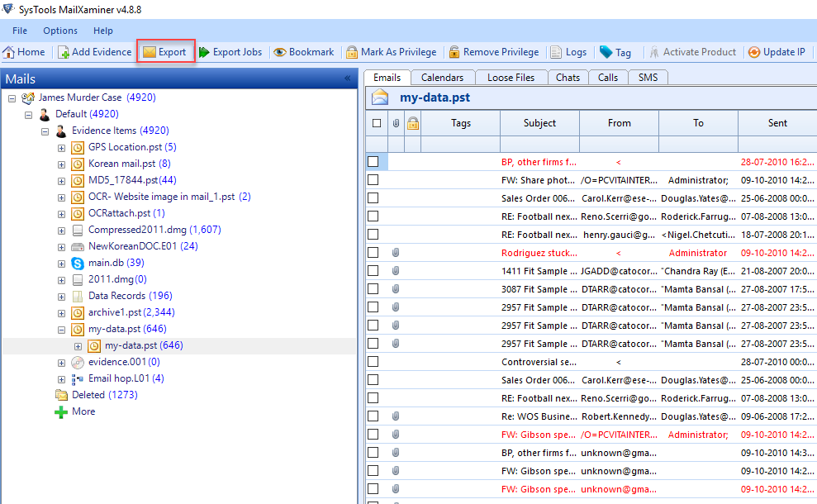Click the attachment column header icon
Viewport: 817px width, 504px height.
tap(396, 124)
